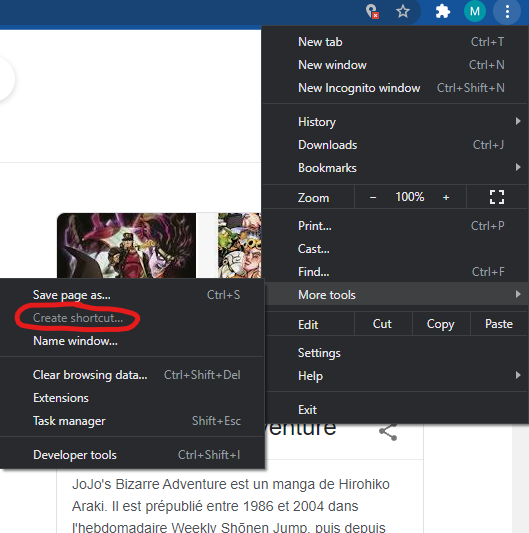Open the profile avatar labeled M
The image size is (529, 533).
(x=475, y=12)
